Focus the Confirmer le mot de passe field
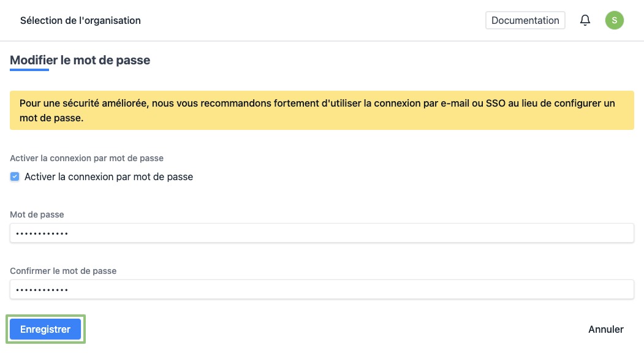Viewport: 644px width, 364px height. [x=322, y=289]
